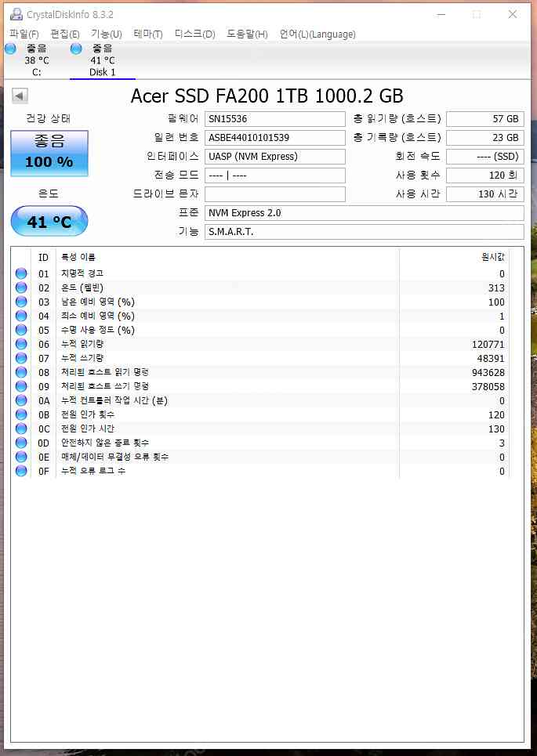The image size is (537, 756).
Task: Click the rotation rate field ---- (SSD)
Action: (x=485, y=156)
